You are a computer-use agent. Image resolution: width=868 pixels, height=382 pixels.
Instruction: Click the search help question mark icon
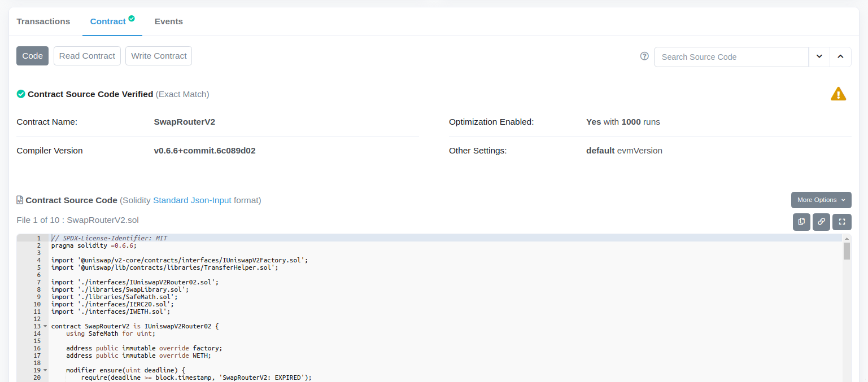tap(644, 56)
